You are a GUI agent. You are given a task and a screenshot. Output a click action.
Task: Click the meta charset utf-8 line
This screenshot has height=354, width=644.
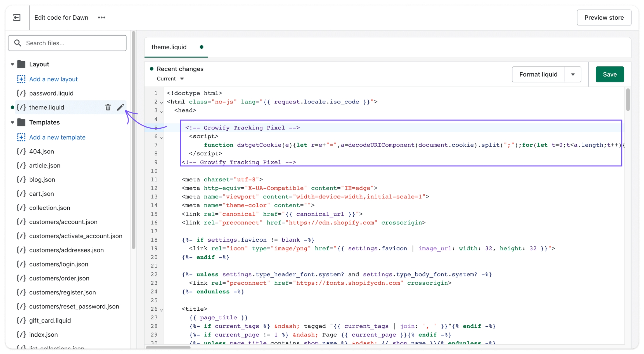pos(222,180)
